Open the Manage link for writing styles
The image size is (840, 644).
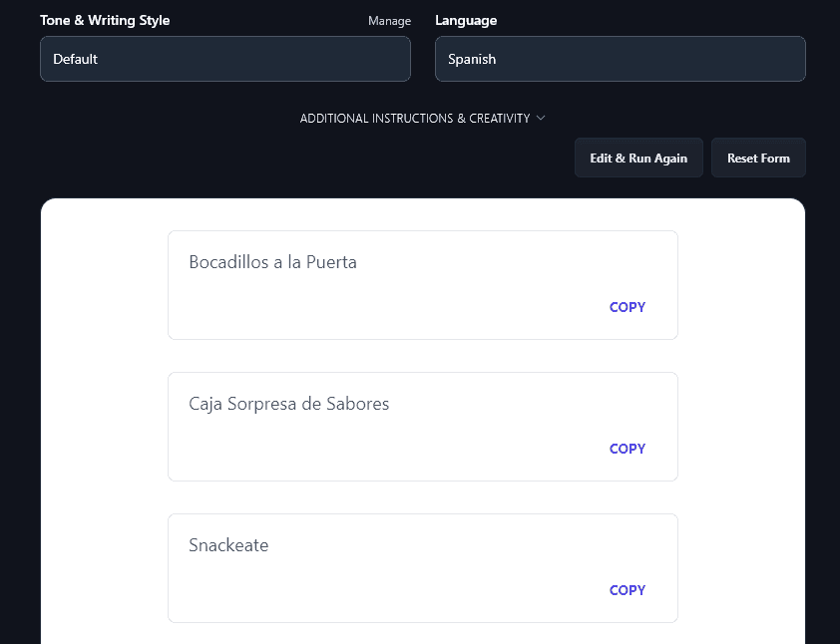389,20
